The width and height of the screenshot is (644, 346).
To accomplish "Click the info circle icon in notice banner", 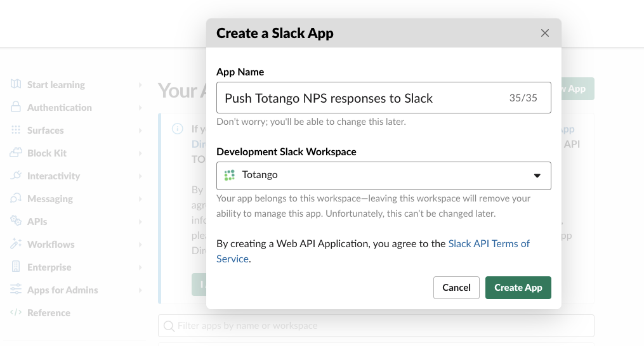I will (x=178, y=129).
